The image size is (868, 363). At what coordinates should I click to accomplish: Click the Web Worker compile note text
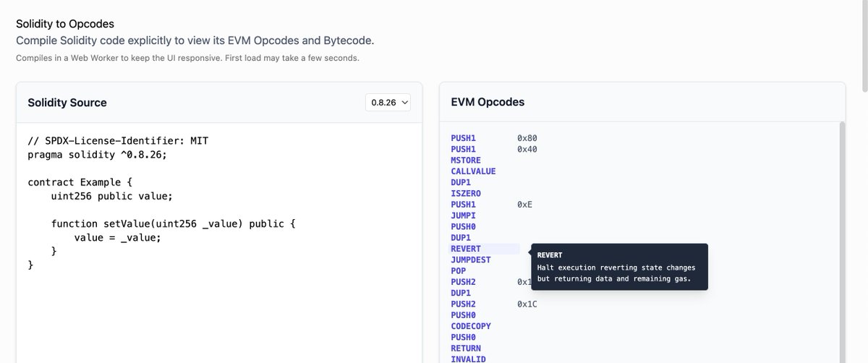187,58
